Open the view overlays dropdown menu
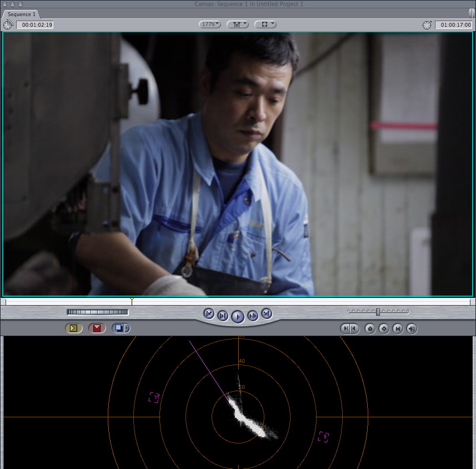The image size is (476, 469). pos(265,24)
